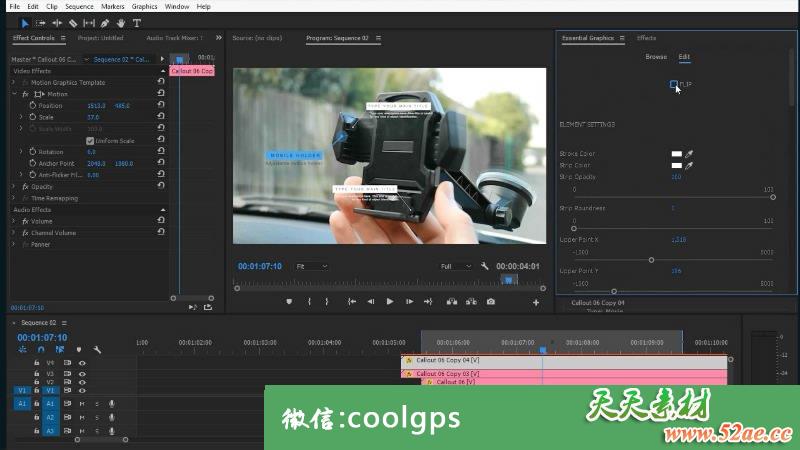Collapse the Motion effect properties
800x450 pixels.
14,94
